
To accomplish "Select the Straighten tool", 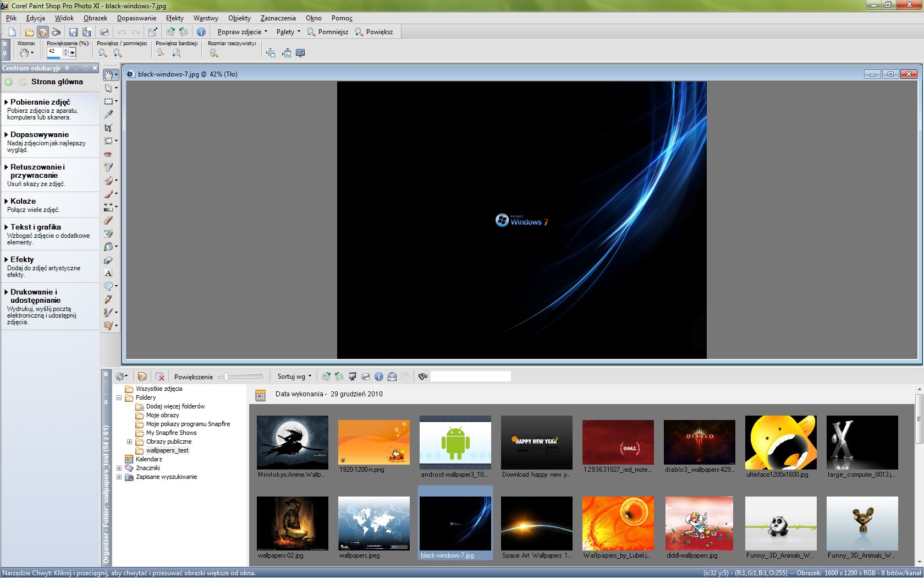I will pyautogui.click(x=109, y=141).
